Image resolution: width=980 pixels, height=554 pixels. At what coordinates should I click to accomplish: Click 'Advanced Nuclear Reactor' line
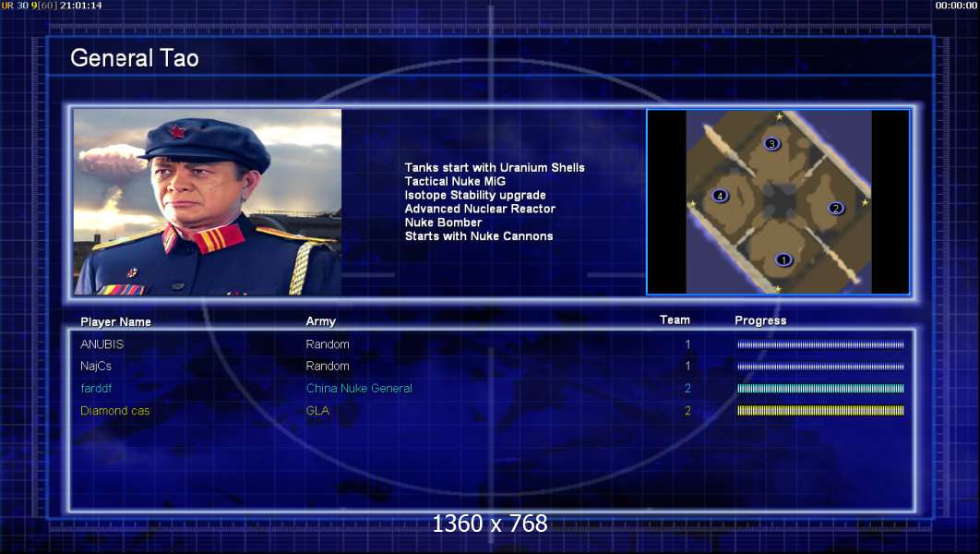(x=480, y=209)
